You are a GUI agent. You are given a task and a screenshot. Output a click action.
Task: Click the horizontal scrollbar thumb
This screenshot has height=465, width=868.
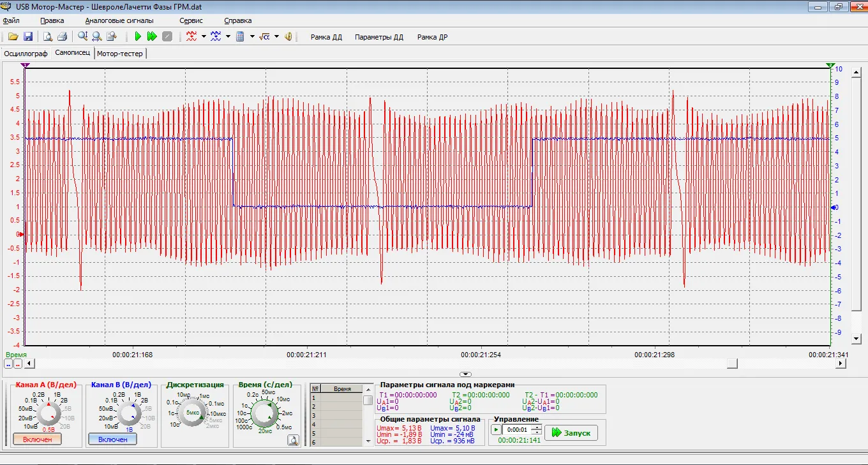(733, 363)
